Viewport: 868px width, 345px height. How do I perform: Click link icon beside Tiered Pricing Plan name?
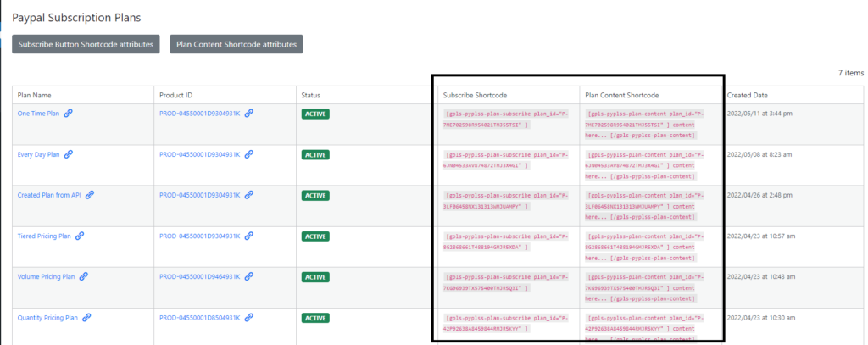pos(80,236)
